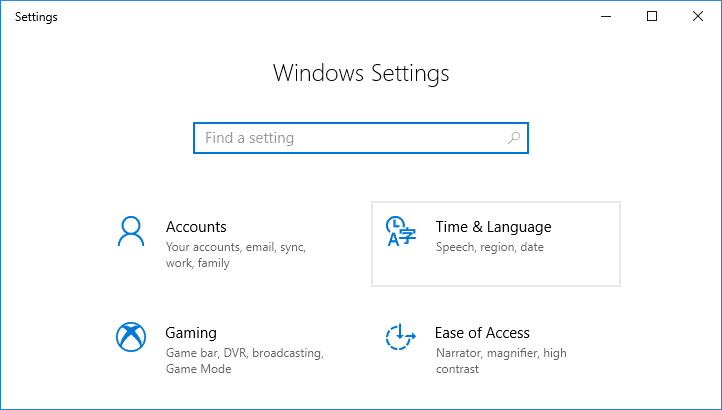Maximize the Settings window

tap(652, 16)
